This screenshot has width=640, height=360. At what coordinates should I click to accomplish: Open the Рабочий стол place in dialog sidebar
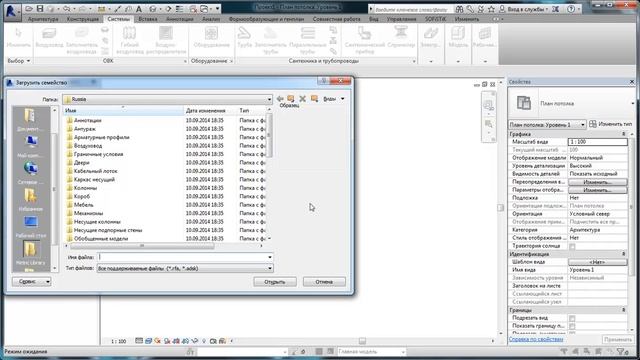31,227
